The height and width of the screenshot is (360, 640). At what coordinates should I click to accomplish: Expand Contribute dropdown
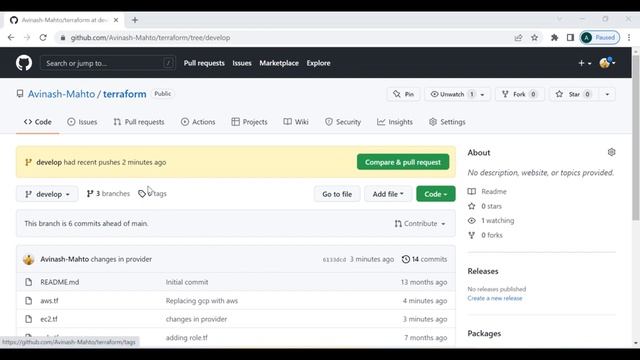coord(420,224)
